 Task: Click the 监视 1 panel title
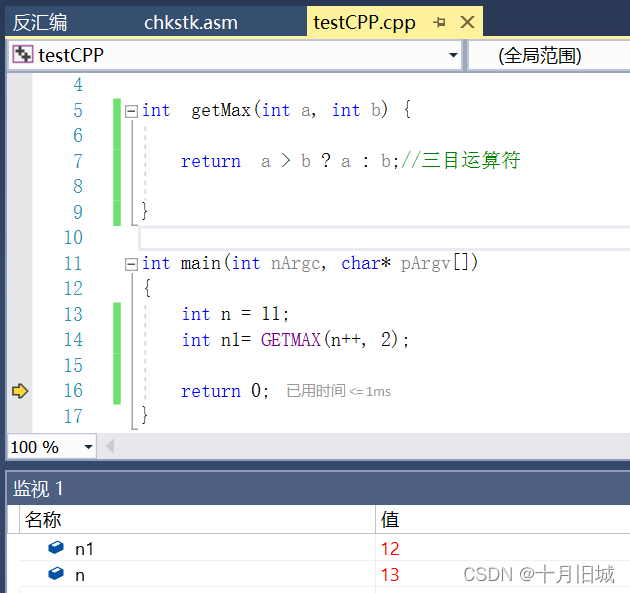pyautogui.click(x=38, y=489)
